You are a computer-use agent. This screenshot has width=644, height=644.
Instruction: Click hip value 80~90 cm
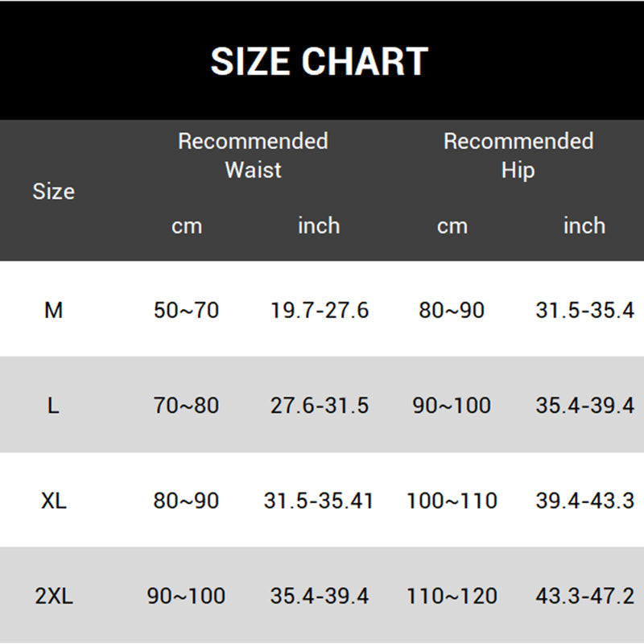point(452,310)
